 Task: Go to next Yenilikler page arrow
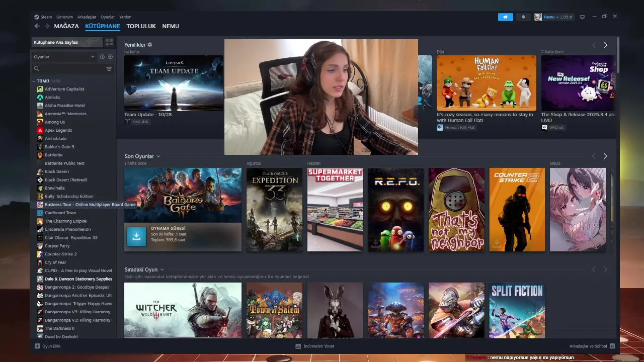(x=605, y=45)
